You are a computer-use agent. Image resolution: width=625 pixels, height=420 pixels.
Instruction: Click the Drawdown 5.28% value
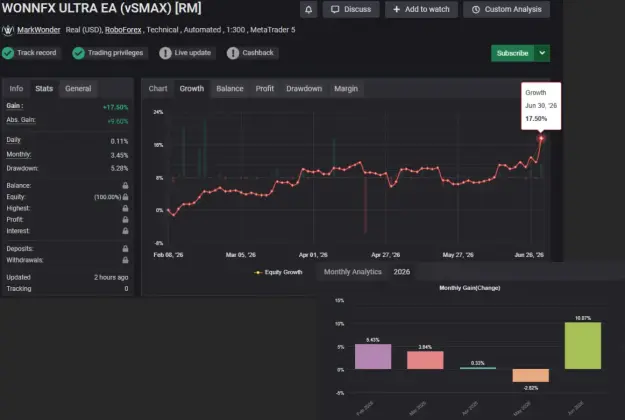point(119,169)
